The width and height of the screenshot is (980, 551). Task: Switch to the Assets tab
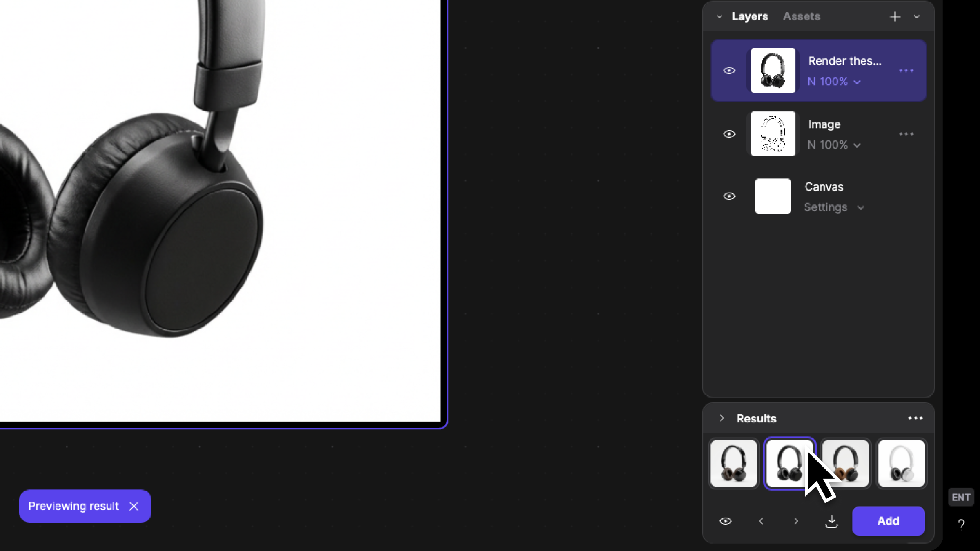(801, 16)
